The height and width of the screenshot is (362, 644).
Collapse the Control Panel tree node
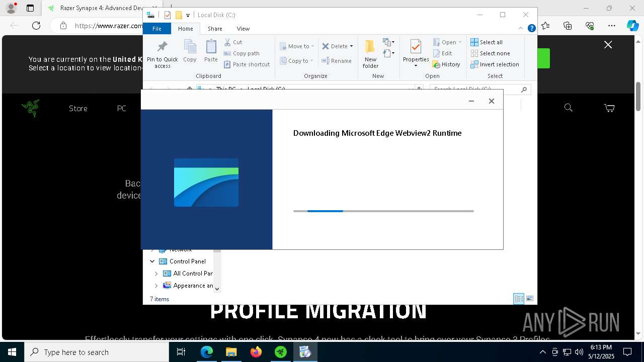[152, 261]
